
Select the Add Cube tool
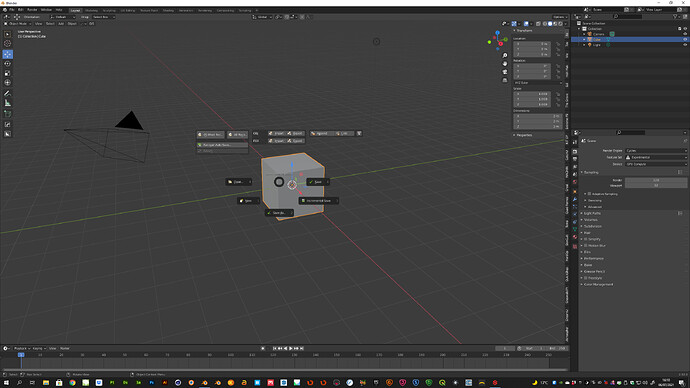[7, 114]
